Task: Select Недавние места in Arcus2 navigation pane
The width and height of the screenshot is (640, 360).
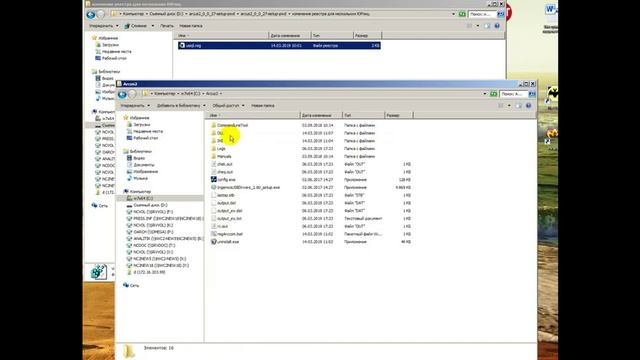Action: coord(148,131)
